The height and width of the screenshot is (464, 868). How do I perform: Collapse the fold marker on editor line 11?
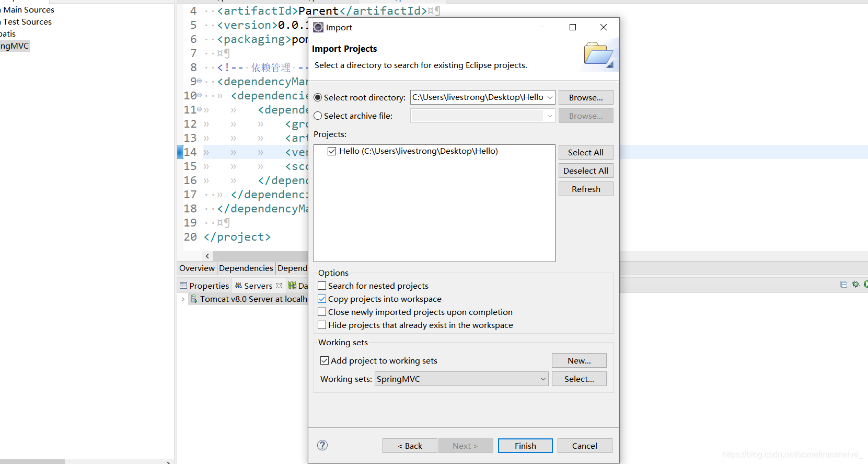200,109
